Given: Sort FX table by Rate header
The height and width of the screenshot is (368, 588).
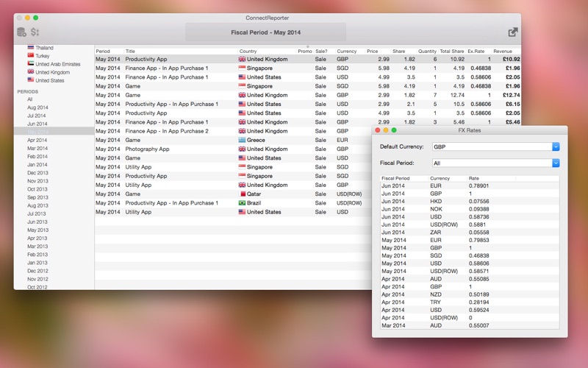Looking at the screenshot, I should tap(473, 178).
